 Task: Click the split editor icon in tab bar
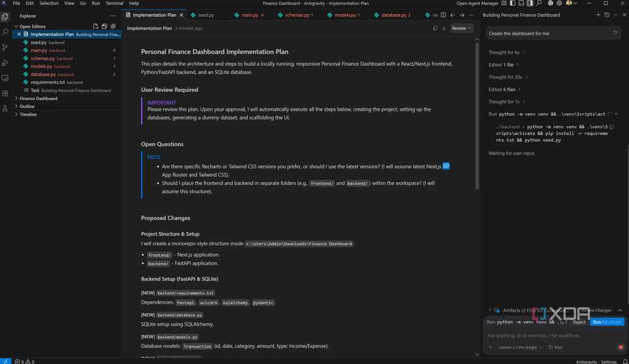point(443,15)
